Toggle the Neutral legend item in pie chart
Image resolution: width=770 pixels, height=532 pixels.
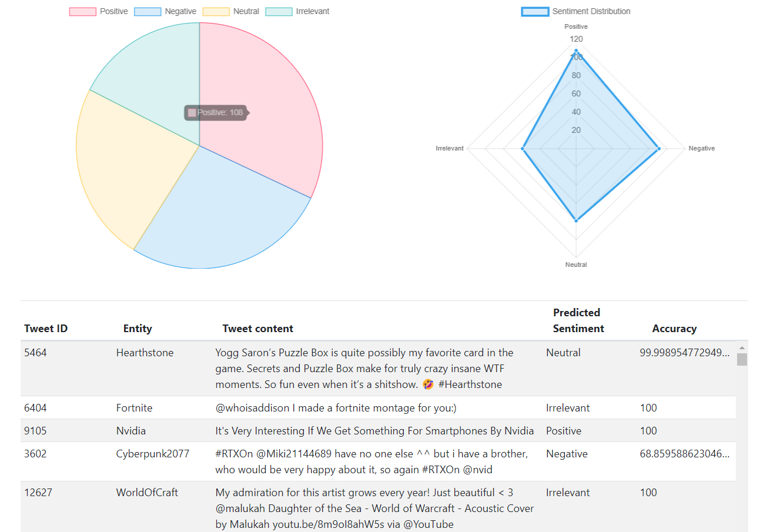(x=230, y=12)
